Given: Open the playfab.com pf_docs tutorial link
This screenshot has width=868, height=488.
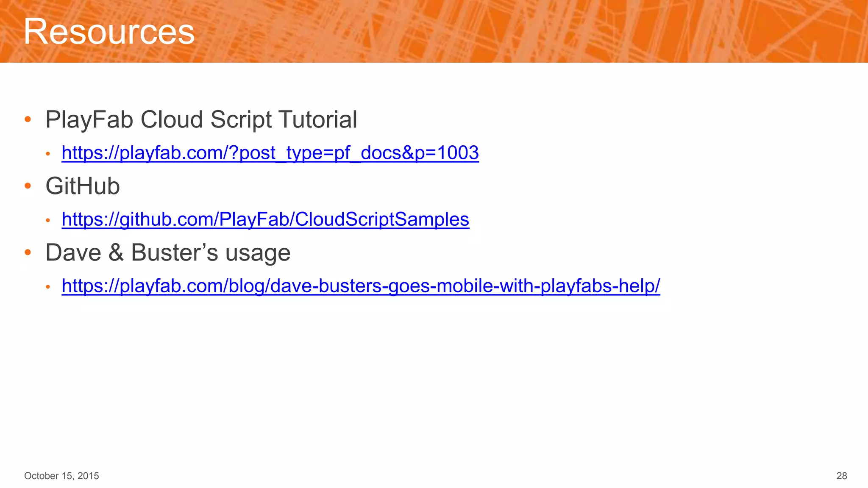Looking at the screenshot, I should click(270, 153).
